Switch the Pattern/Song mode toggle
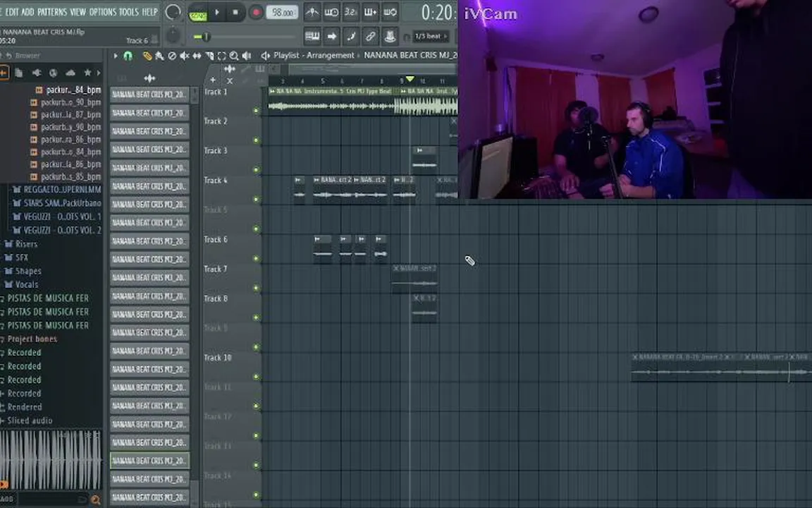The height and width of the screenshot is (508, 812). (x=197, y=13)
